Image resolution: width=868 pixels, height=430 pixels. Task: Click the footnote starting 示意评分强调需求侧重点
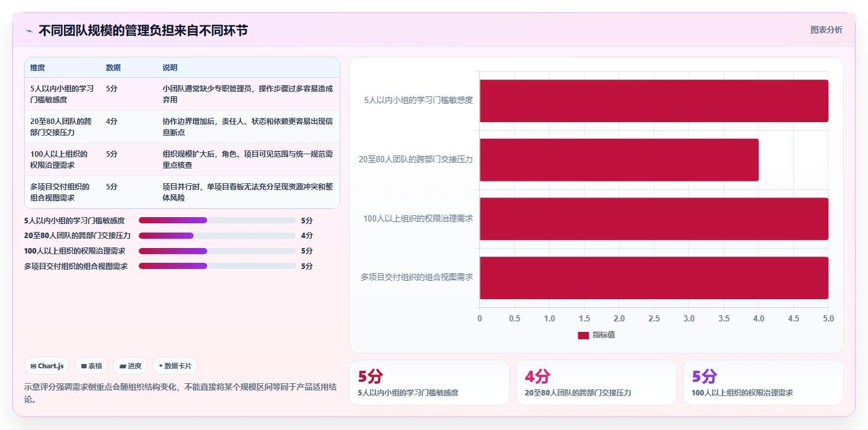coord(180,393)
